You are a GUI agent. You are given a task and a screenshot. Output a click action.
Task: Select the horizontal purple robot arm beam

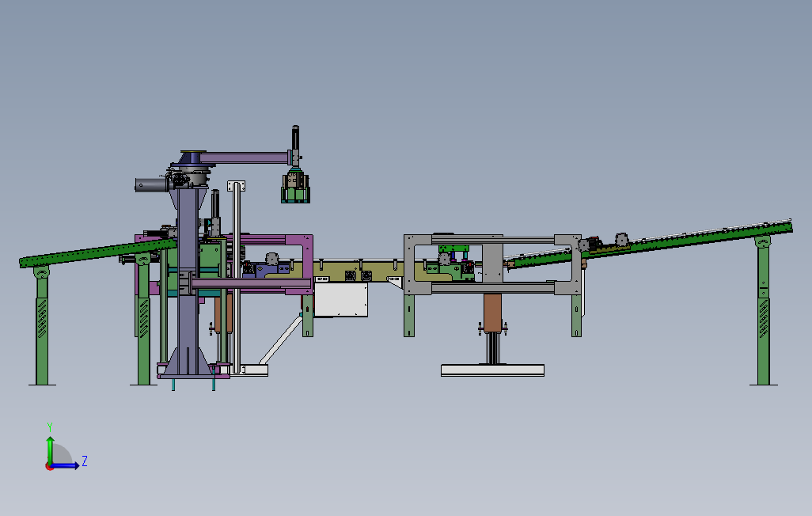(x=245, y=157)
